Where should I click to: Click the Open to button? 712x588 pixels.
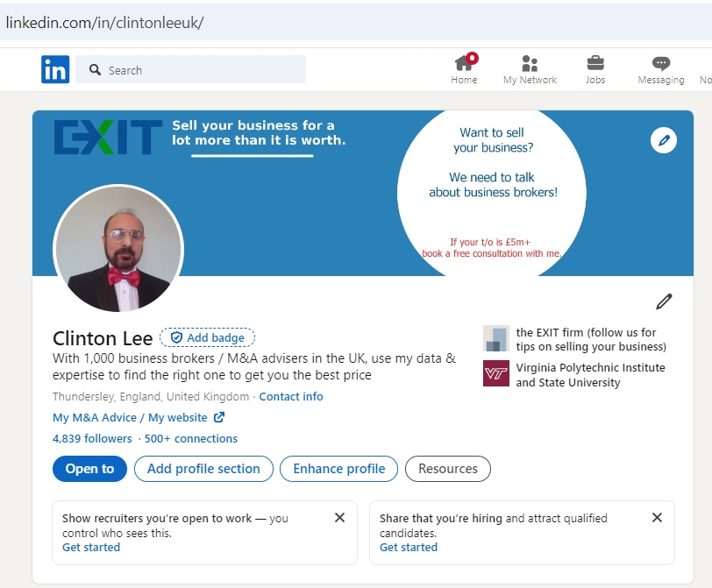pos(89,469)
